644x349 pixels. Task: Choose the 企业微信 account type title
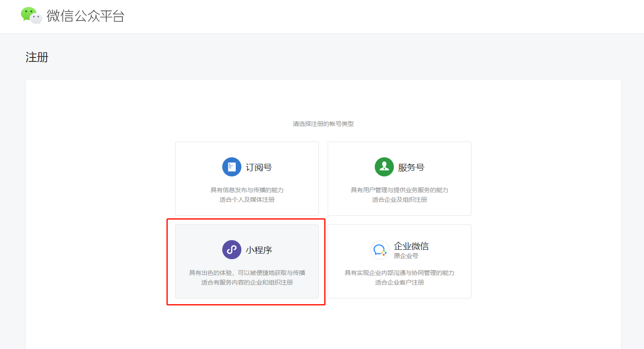click(411, 246)
